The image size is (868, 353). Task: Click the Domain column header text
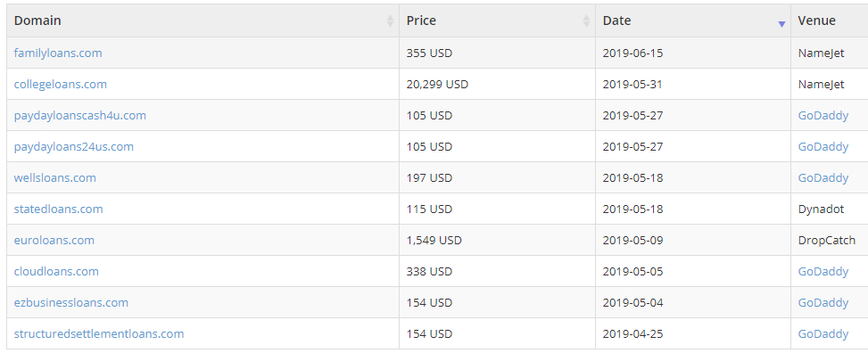point(37,21)
